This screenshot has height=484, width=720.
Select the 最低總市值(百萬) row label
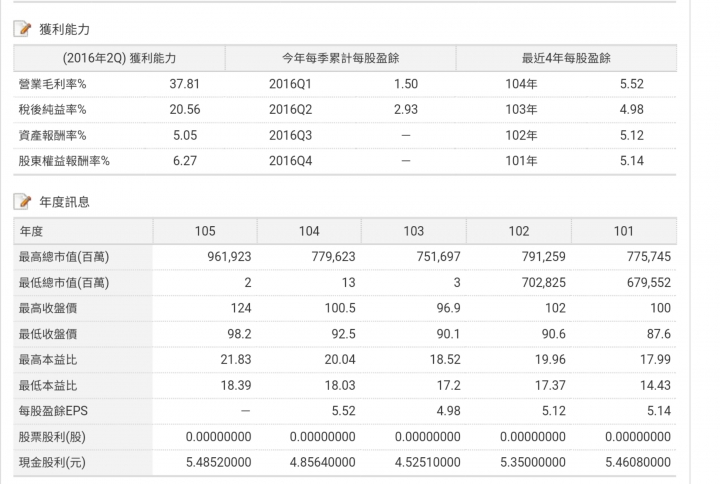click(x=64, y=282)
